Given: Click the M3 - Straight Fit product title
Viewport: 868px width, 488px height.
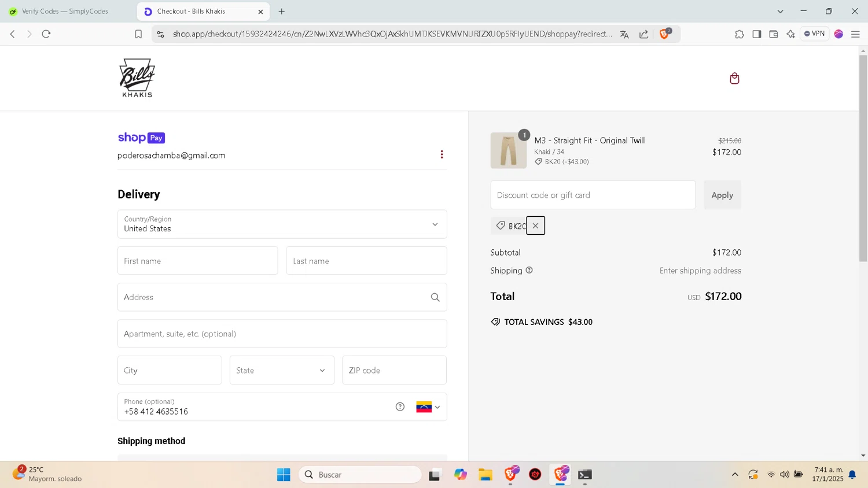Looking at the screenshot, I should [590, 141].
